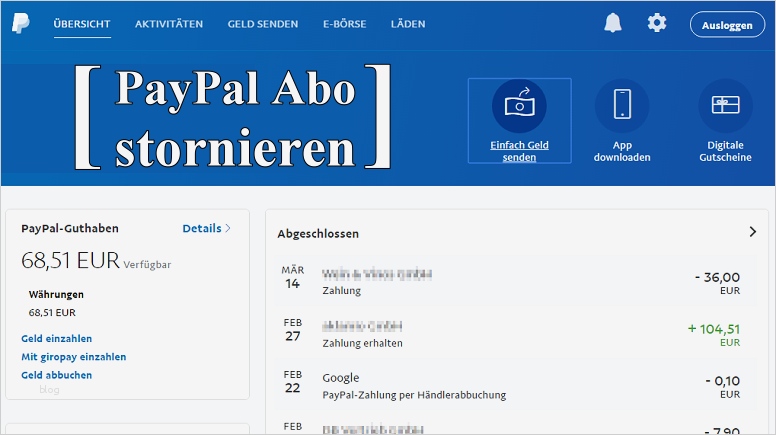776x435 pixels.
Task: Open the Google FEB 22 transaction
Action: coord(515,385)
